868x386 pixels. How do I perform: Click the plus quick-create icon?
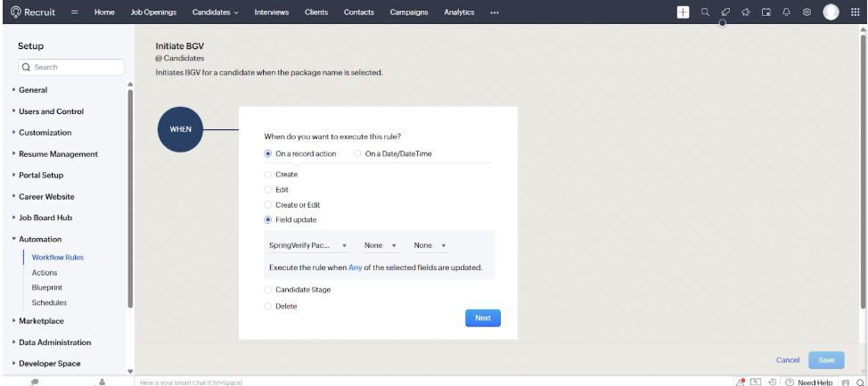[684, 12]
